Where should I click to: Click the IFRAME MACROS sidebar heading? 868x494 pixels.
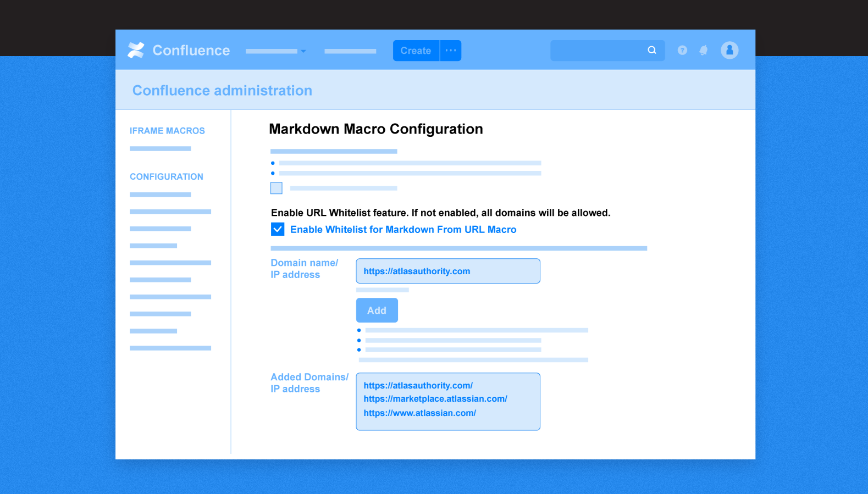pos(167,131)
